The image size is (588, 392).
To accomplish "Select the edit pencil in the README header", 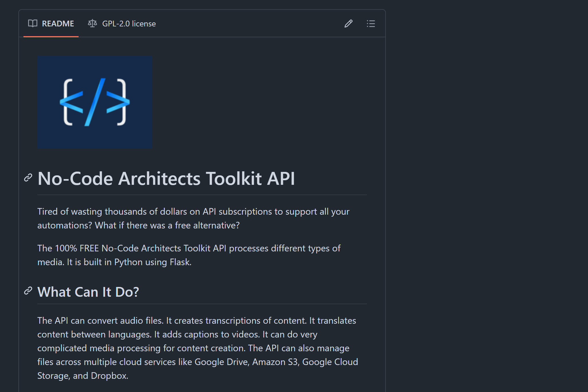I will (x=348, y=24).
